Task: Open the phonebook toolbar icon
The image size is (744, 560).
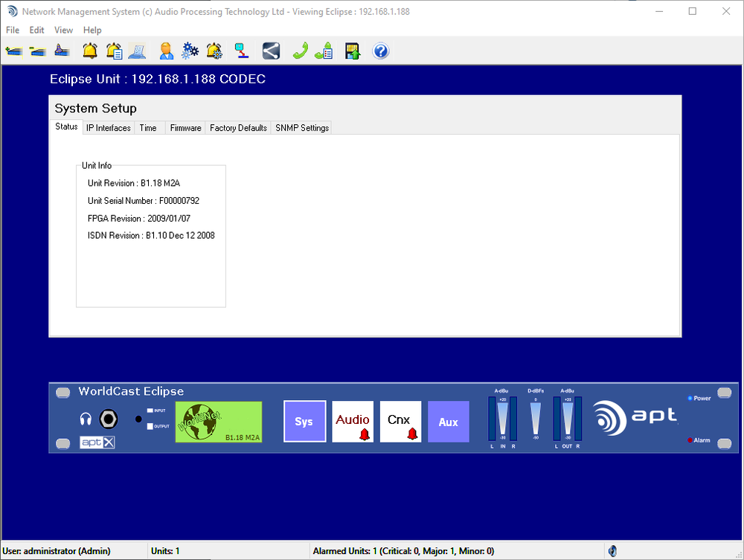Action: 323,51
